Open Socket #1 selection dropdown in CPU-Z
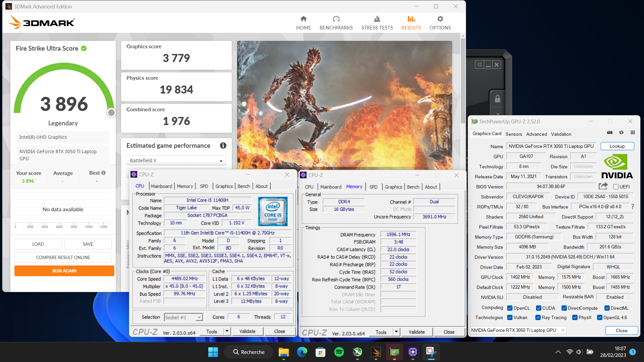This screenshot has height=362, width=644. tap(183, 317)
